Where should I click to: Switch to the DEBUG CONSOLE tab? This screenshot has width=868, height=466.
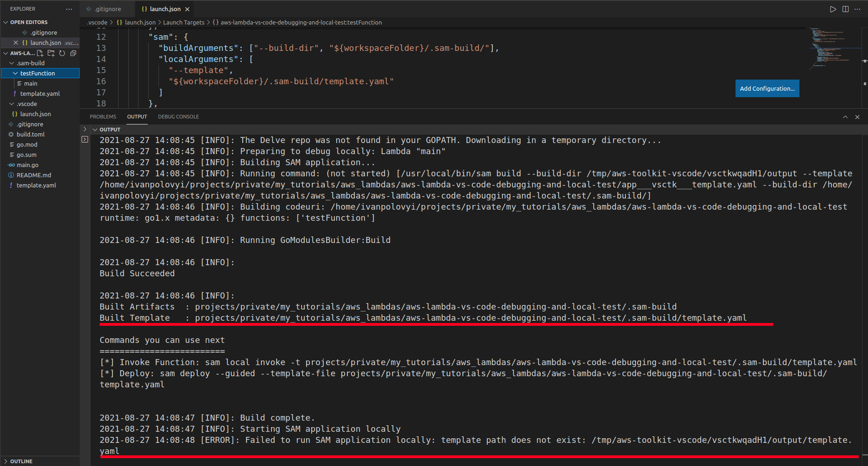click(178, 117)
